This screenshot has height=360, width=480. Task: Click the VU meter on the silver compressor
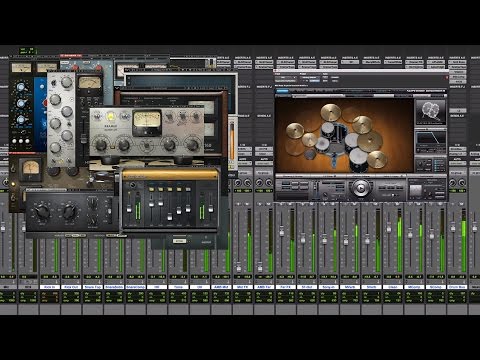point(147,123)
